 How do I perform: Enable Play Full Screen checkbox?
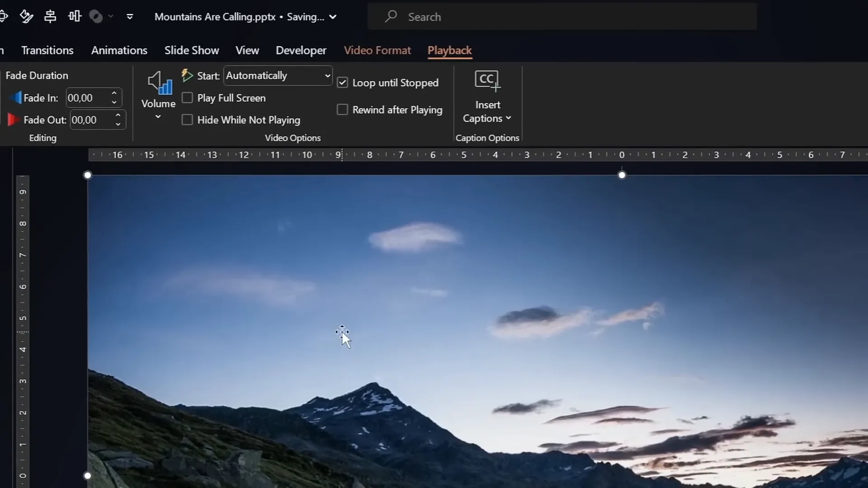click(187, 98)
